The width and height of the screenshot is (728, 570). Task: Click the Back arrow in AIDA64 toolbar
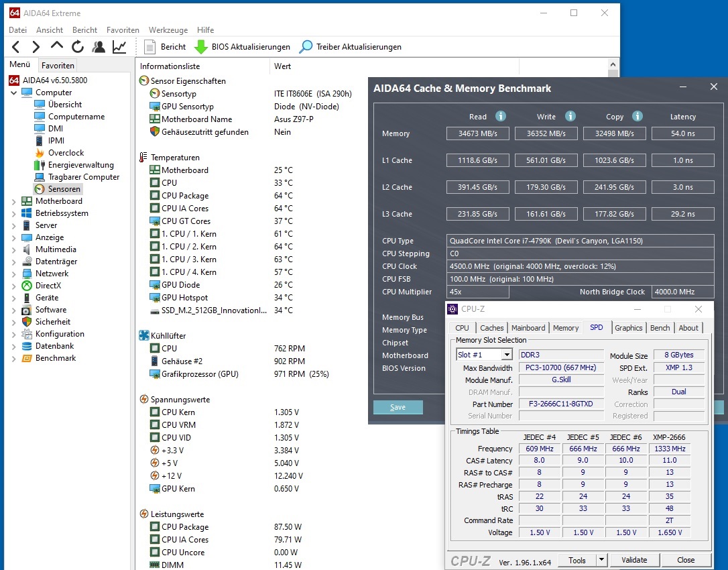pyautogui.click(x=16, y=47)
